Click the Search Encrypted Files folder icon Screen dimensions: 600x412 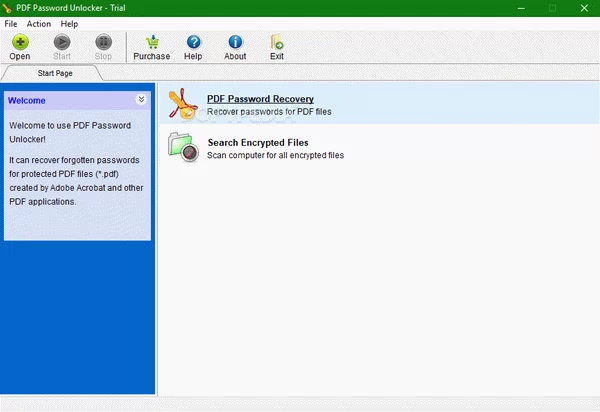[x=183, y=147]
